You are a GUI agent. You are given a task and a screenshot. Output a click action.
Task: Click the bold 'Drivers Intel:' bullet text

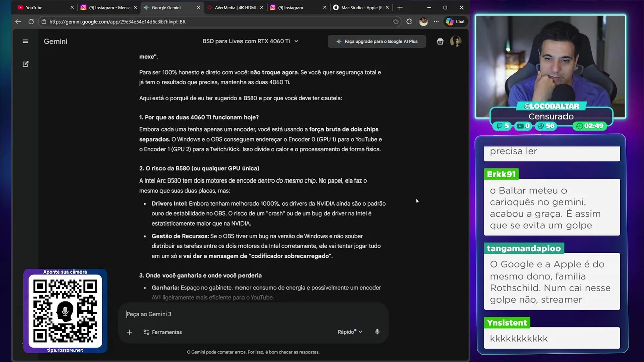click(170, 204)
